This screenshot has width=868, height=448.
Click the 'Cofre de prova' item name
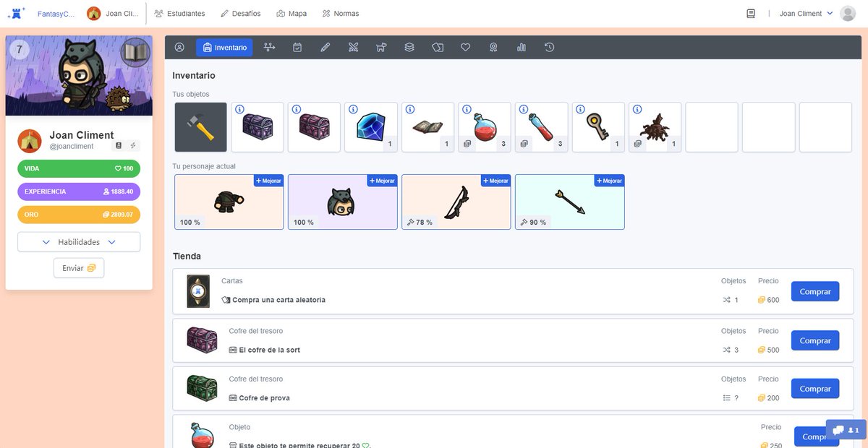(265, 398)
